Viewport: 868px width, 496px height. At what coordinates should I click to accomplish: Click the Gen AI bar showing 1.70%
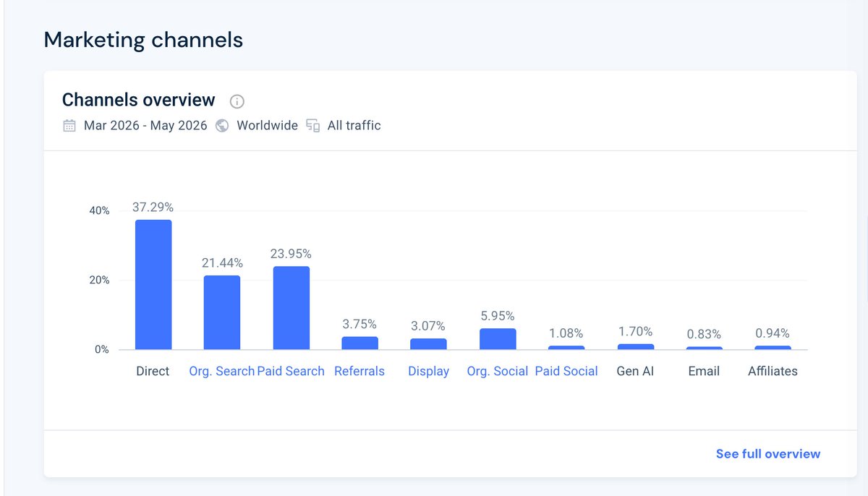pyautogui.click(x=636, y=347)
